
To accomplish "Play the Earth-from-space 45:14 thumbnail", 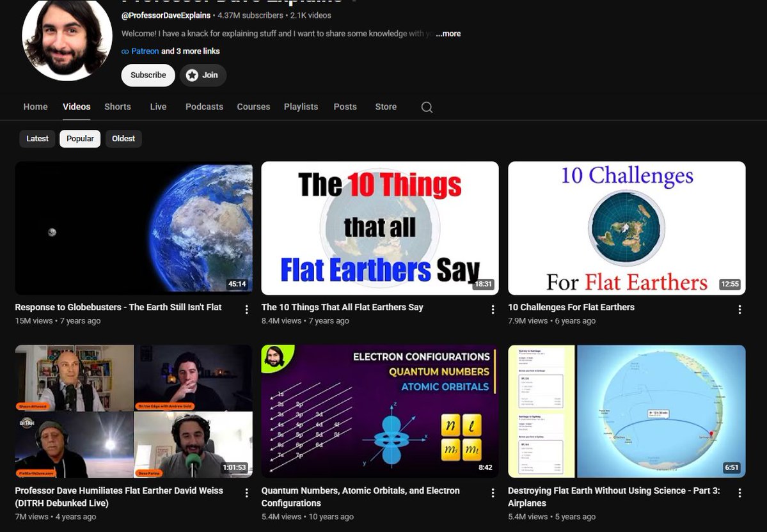I will (134, 228).
